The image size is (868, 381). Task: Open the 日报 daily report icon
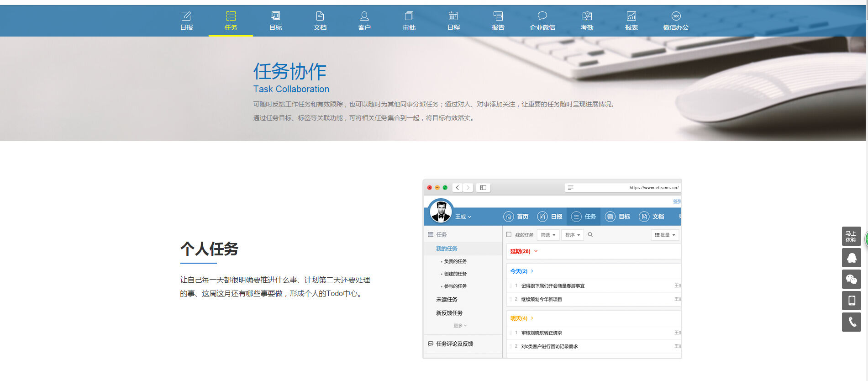click(186, 16)
